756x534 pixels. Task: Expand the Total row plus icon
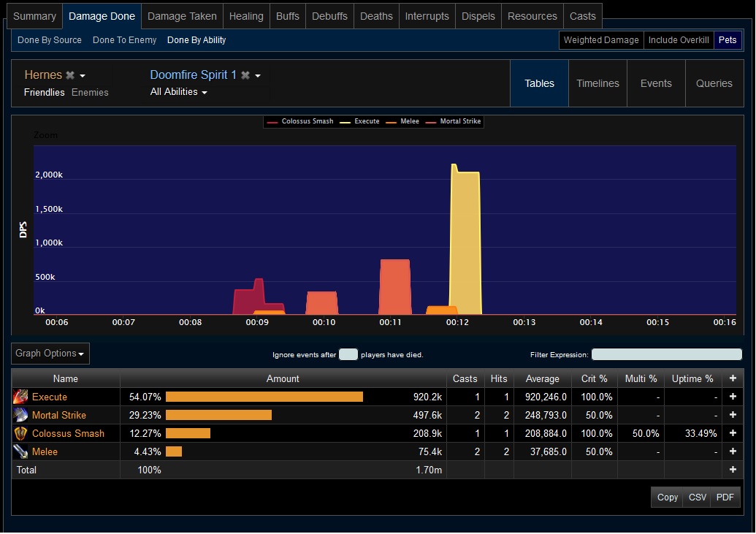pyautogui.click(x=733, y=470)
